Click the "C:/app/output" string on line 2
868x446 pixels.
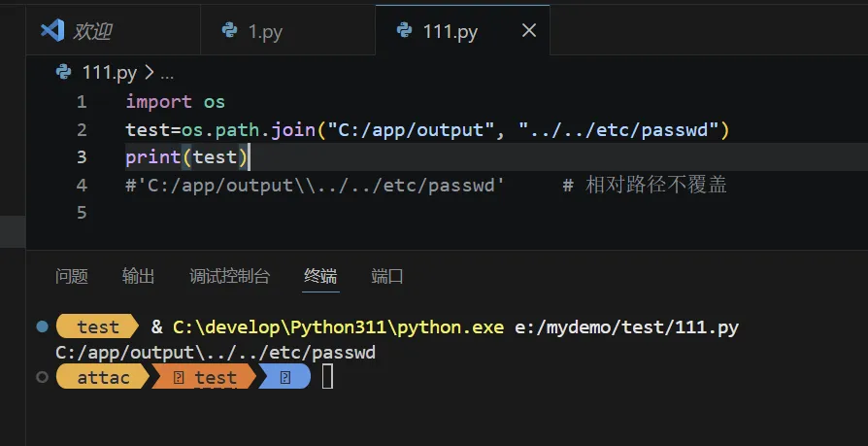(411, 129)
